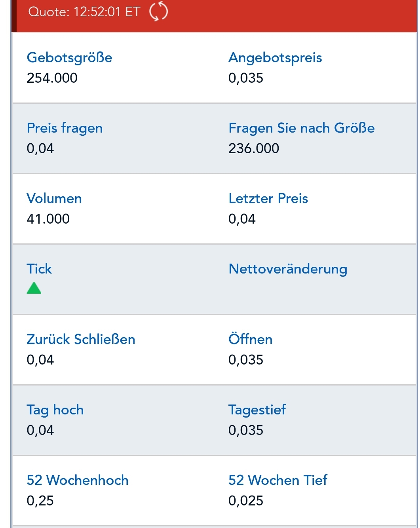Open the Gebotsgröße field label

[69, 57]
